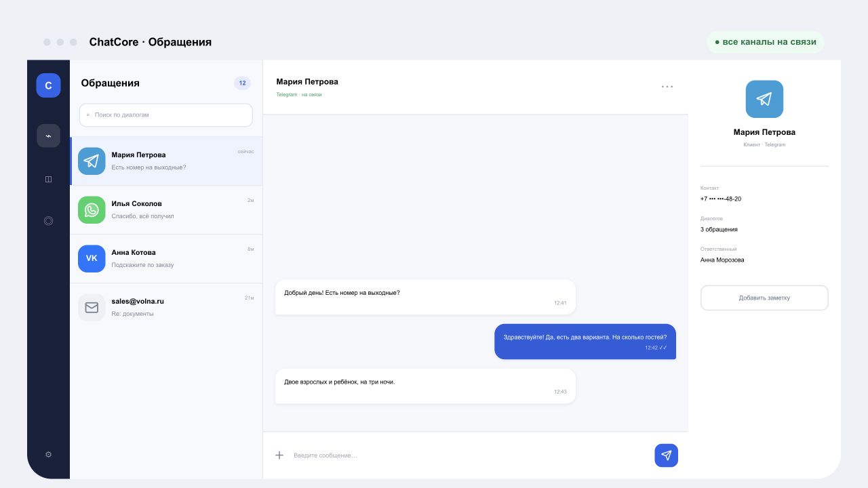
Task: Click preview "Re: документы"
Action: point(132,314)
